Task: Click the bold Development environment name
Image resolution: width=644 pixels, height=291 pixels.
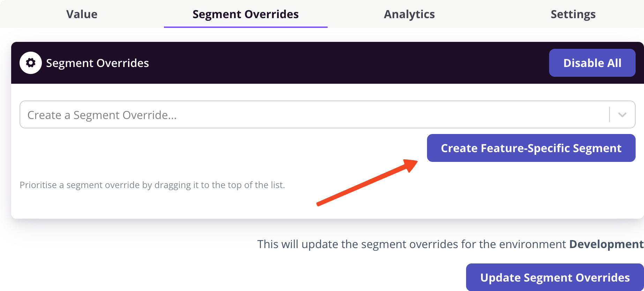Action: click(606, 244)
